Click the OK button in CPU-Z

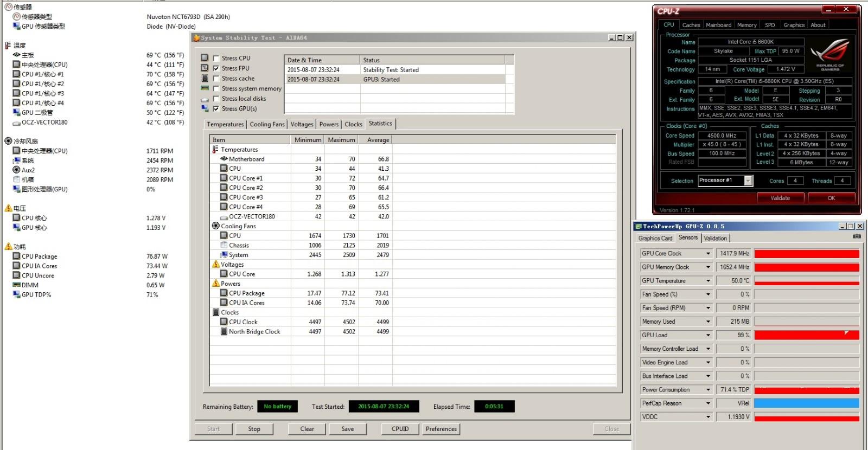[x=831, y=198]
